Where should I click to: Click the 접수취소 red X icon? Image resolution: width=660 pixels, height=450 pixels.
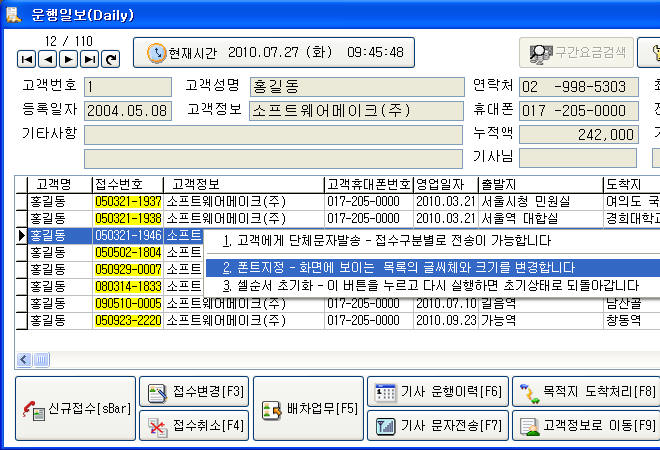click(x=158, y=428)
